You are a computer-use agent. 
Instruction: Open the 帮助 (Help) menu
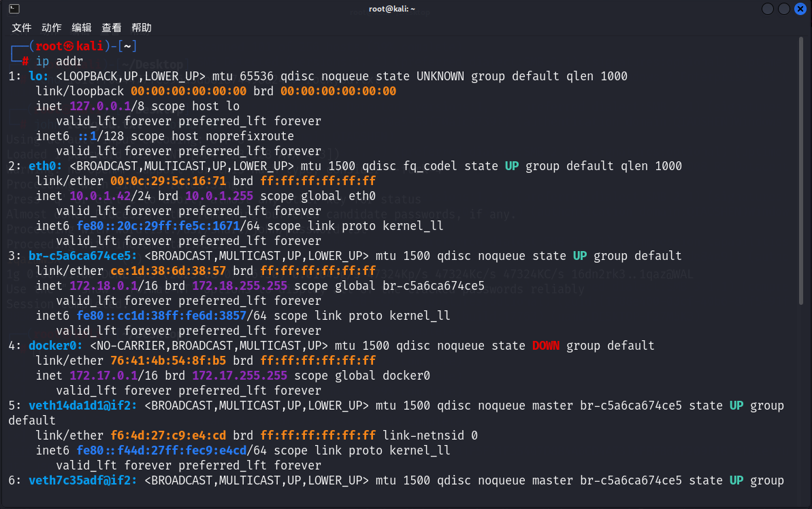pos(142,28)
